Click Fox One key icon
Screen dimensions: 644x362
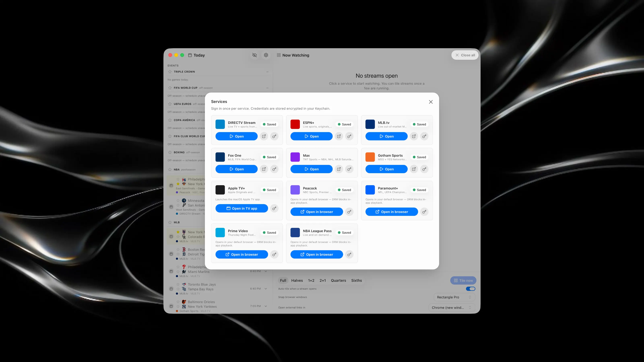274,169
